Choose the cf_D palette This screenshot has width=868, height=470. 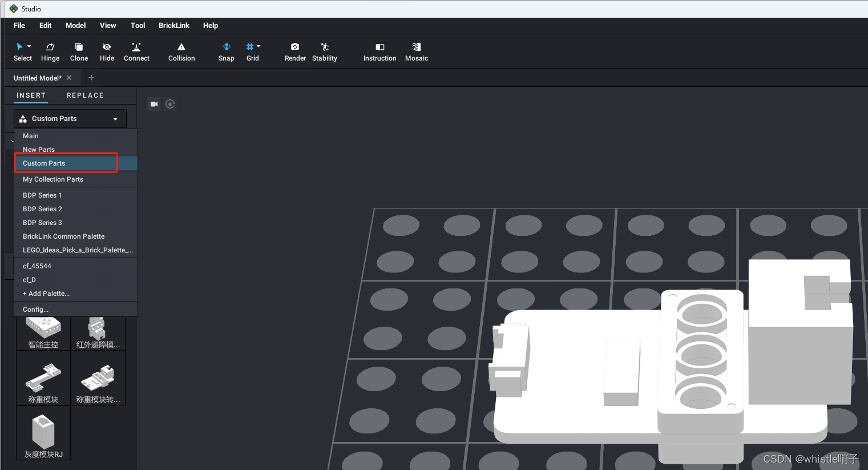click(x=76, y=280)
